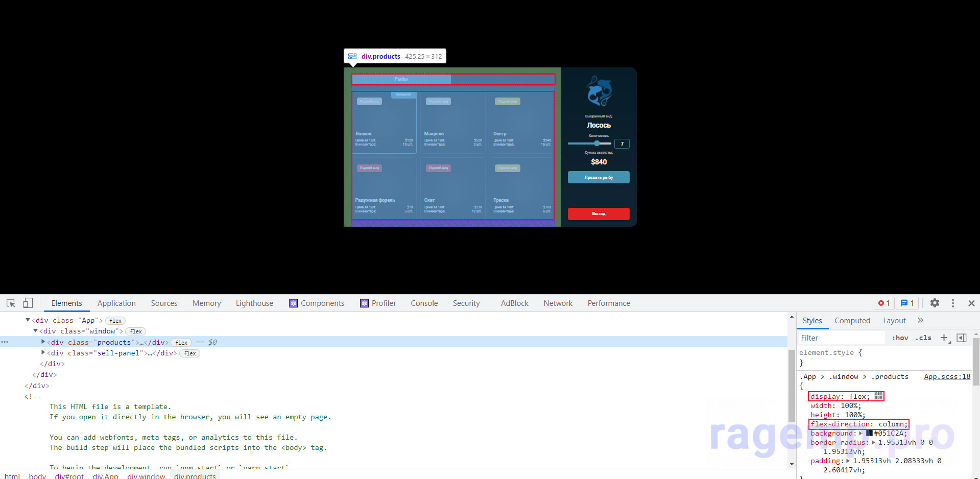
Task: Collapse the div class window node
Action: click(35, 331)
